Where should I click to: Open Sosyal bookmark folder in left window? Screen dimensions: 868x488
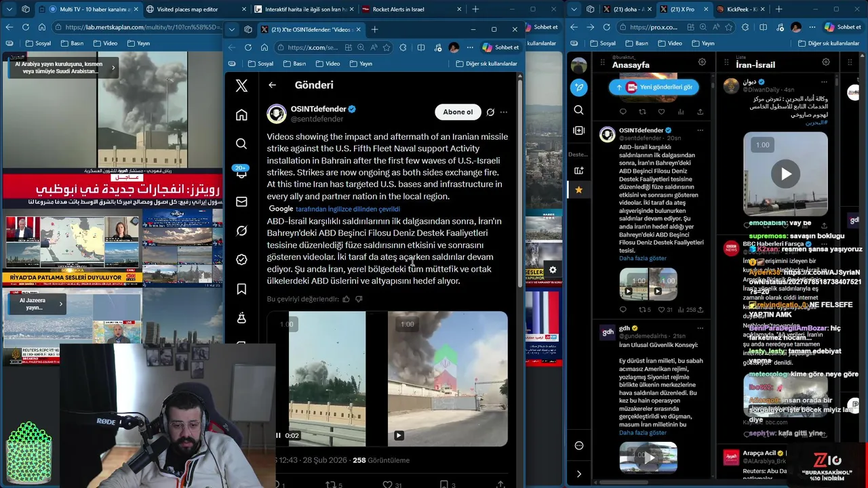click(x=37, y=43)
